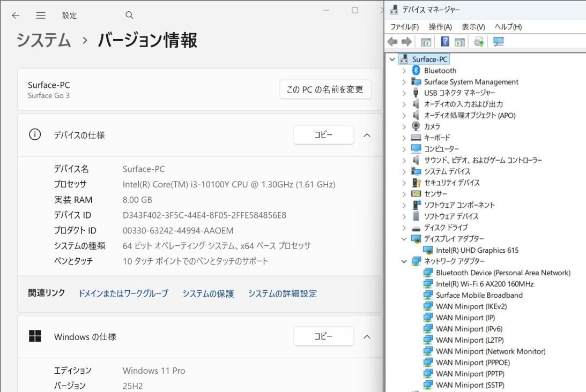Open Properties via the toolbar icon
The width and height of the screenshot is (586, 392).
pyautogui.click(x=459, y=42)
